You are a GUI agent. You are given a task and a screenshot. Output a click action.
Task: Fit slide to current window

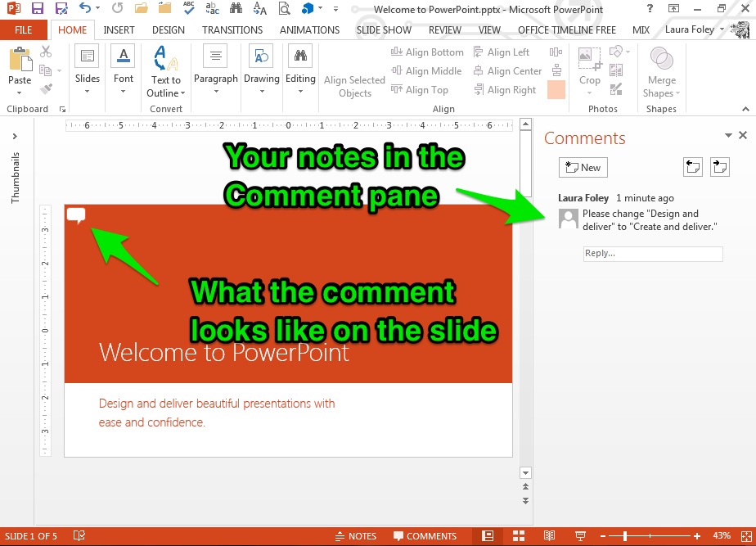point(746,536)
